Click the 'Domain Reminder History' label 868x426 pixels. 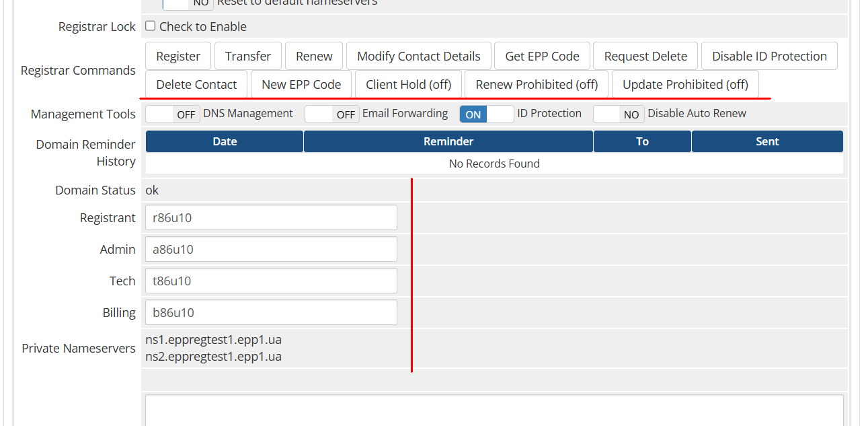[86, 153]
